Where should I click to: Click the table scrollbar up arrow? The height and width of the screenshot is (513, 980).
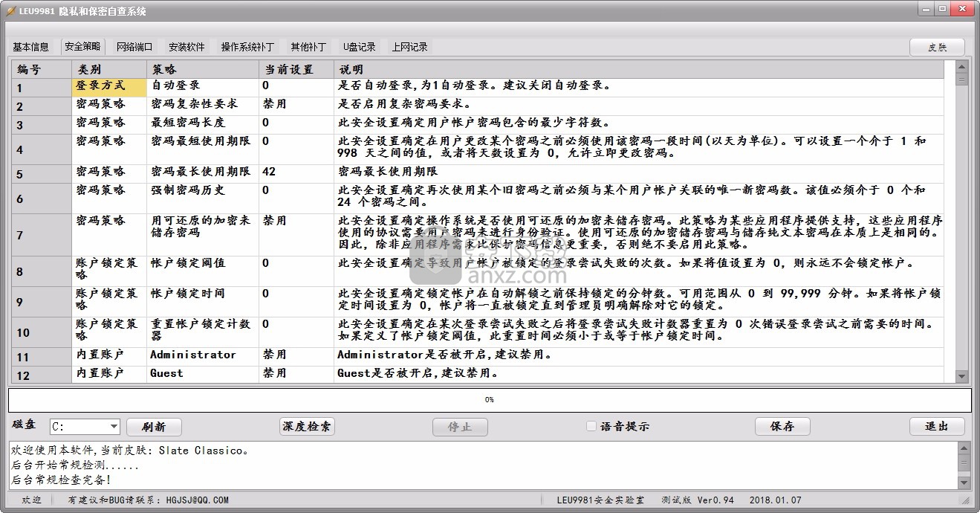pos(961,66)
